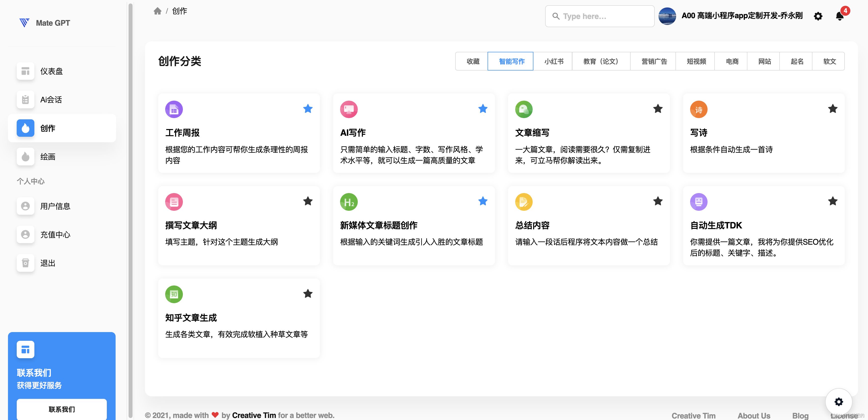Click the Creative Tim gray footer link
This screenshot has height=420, width=868.
point(693,416)
